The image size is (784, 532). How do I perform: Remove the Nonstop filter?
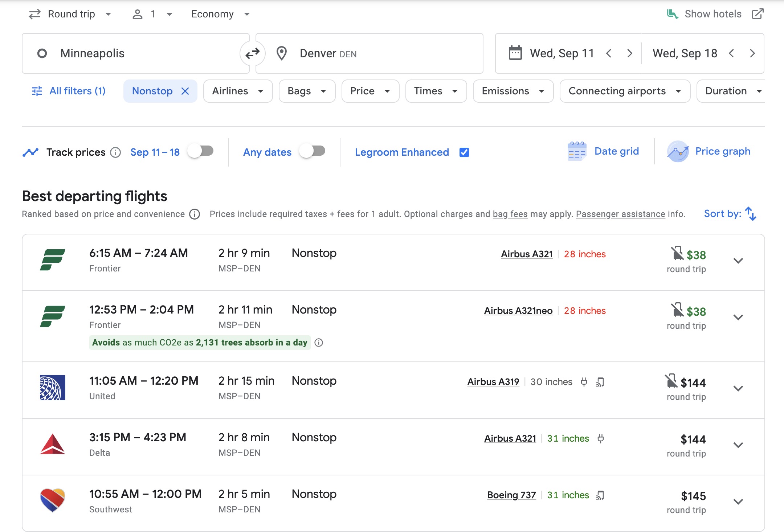point(185,91)
